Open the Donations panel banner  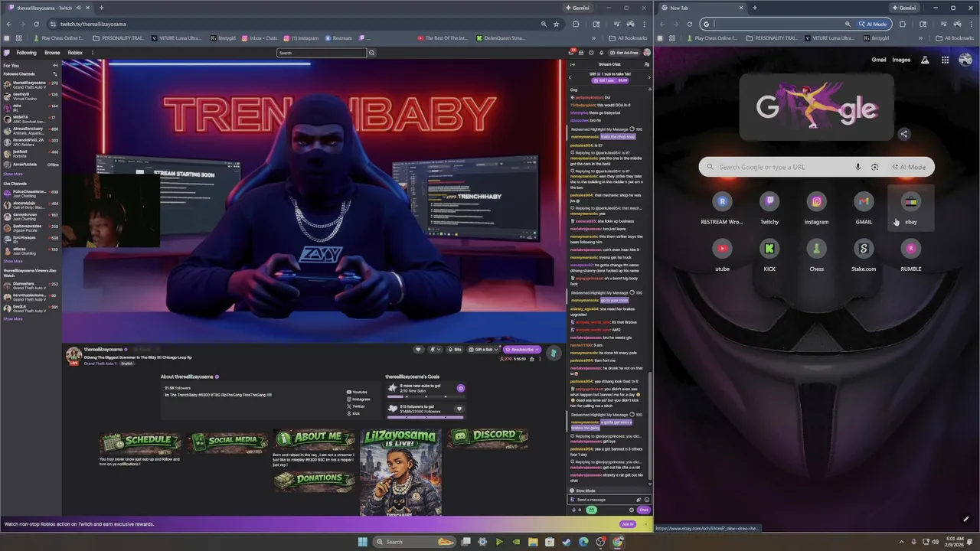pos(314,479)
